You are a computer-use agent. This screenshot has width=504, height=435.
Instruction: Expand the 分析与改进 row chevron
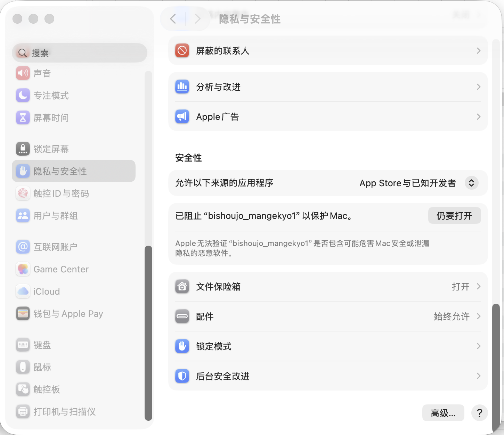click(x=479, y=87)
